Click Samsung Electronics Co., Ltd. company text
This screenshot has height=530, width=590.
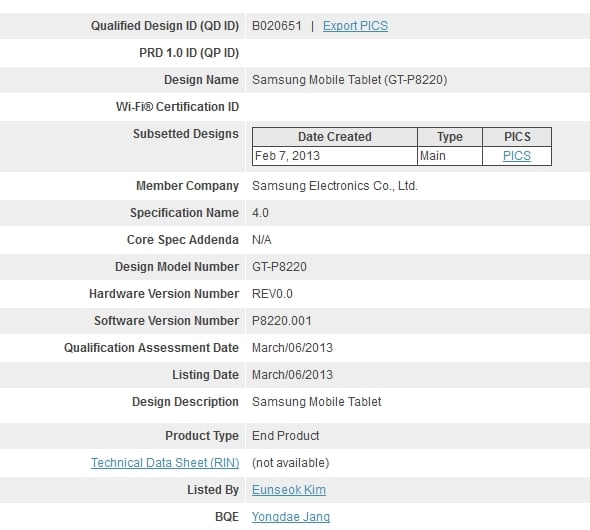335,186
